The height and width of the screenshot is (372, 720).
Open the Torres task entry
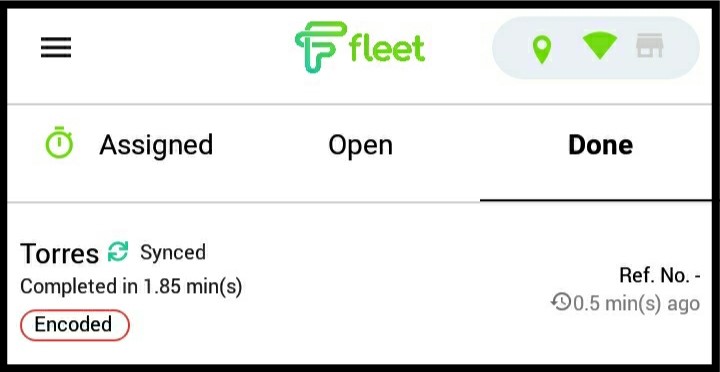click(x=360, y=284)
